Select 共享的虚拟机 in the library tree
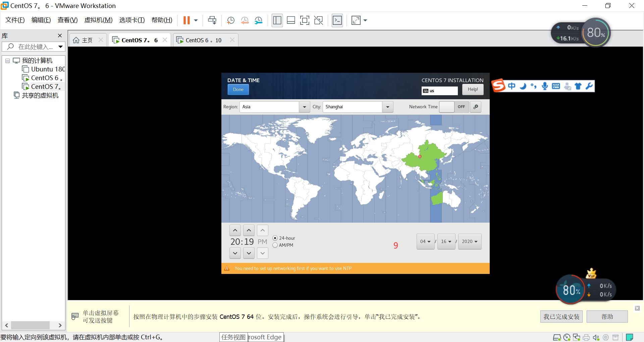The image size is (644, 342). click(x=36, y=96)
